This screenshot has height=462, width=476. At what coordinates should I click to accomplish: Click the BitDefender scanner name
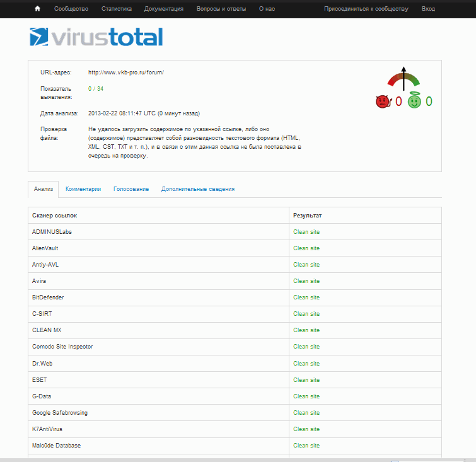(48, 297)
